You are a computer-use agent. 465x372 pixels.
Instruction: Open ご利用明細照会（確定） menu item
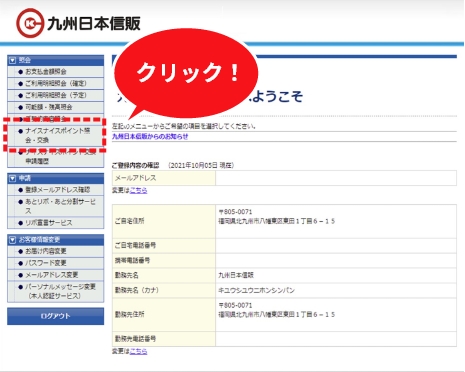tap(56, 83)
